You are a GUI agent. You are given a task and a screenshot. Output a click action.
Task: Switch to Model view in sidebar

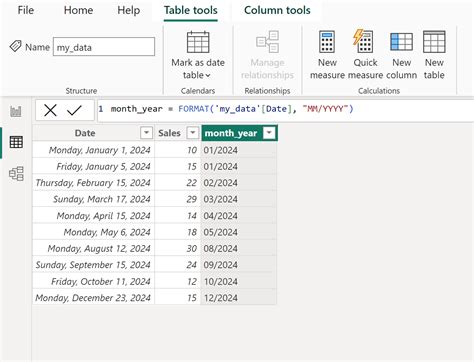pos(16,173)
